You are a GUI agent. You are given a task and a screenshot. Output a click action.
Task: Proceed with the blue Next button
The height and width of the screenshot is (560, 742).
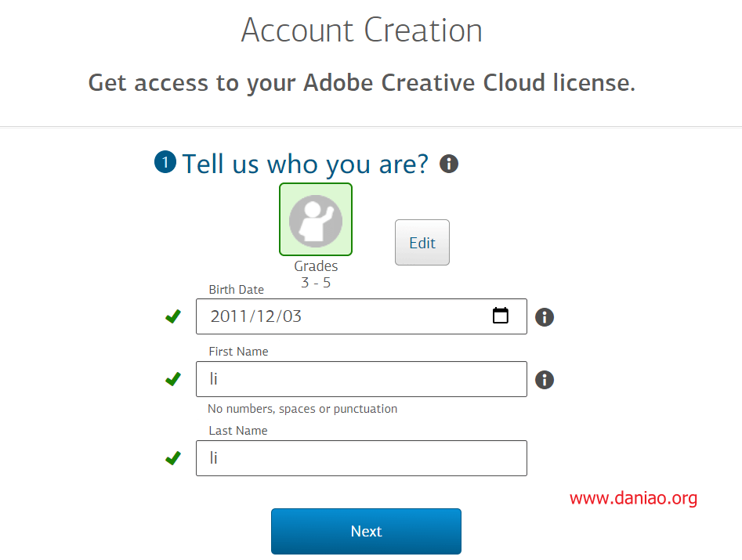pos(366,531)
